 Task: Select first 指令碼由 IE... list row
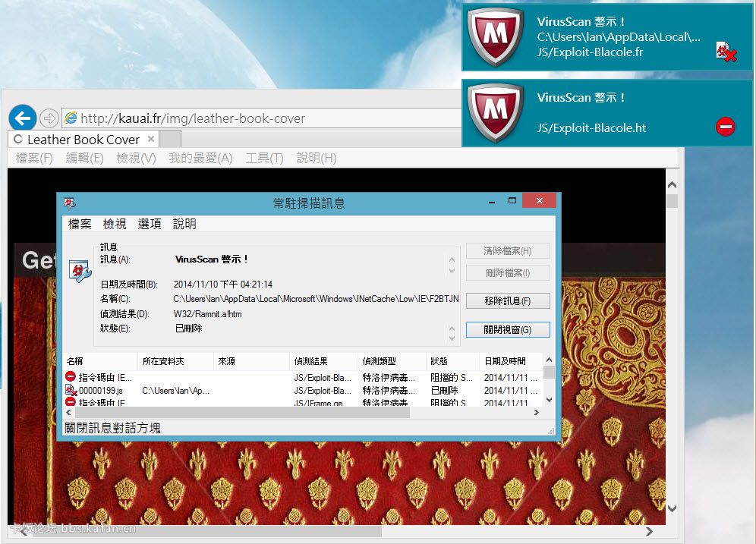pos(303,377)
